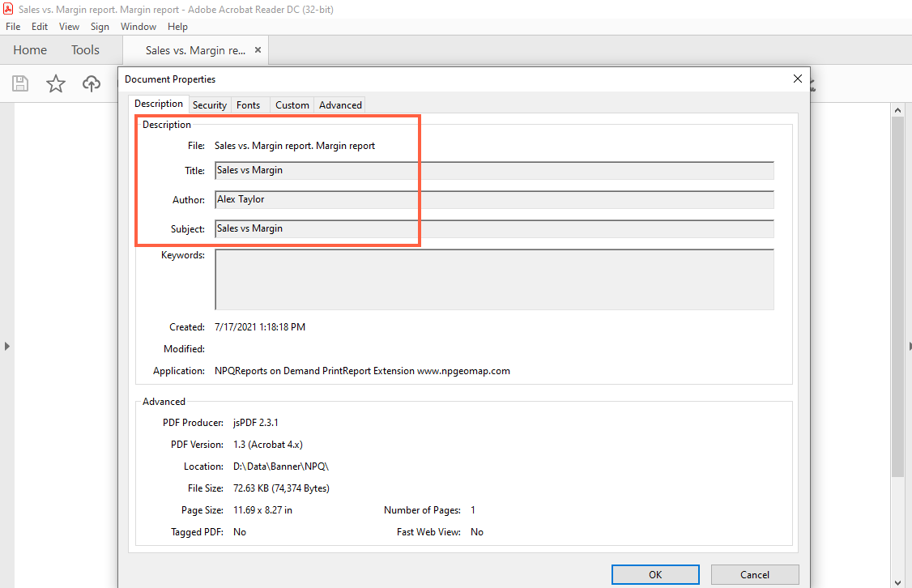
Task: Click the PDF Version value 1.3 (Acrobat 4.x)
Action: 268,445
